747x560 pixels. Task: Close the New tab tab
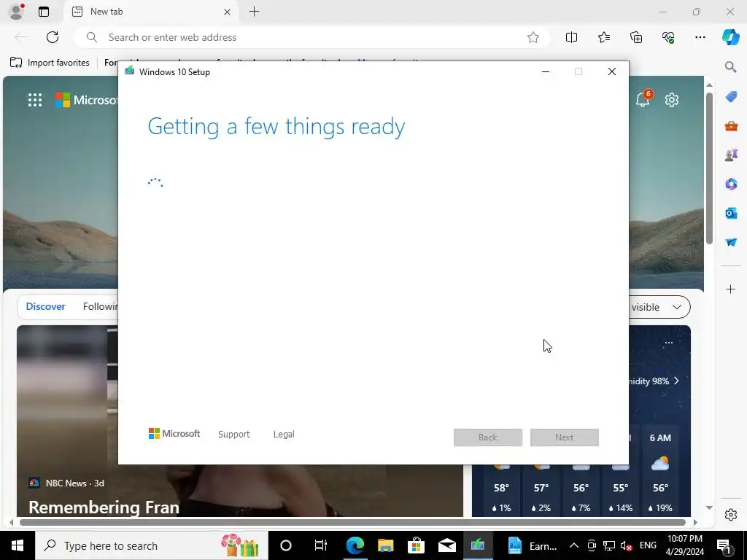pos(228,12)
